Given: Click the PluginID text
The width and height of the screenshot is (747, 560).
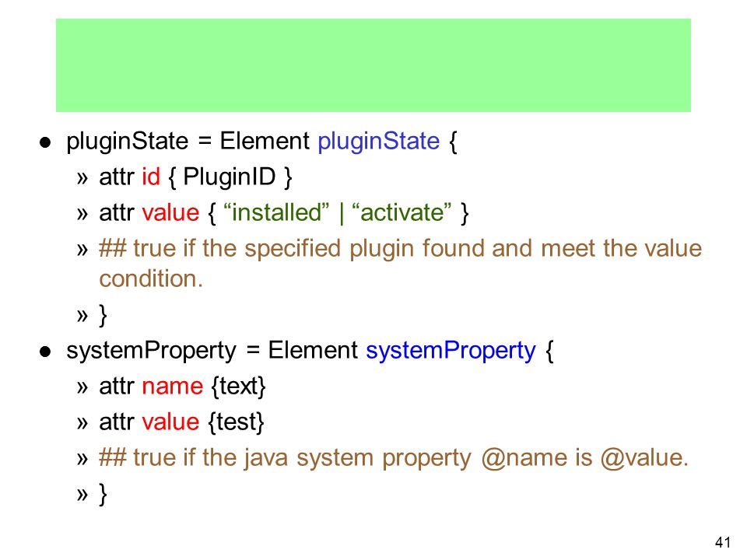Looking at the screenshot, I should point(230,177).
